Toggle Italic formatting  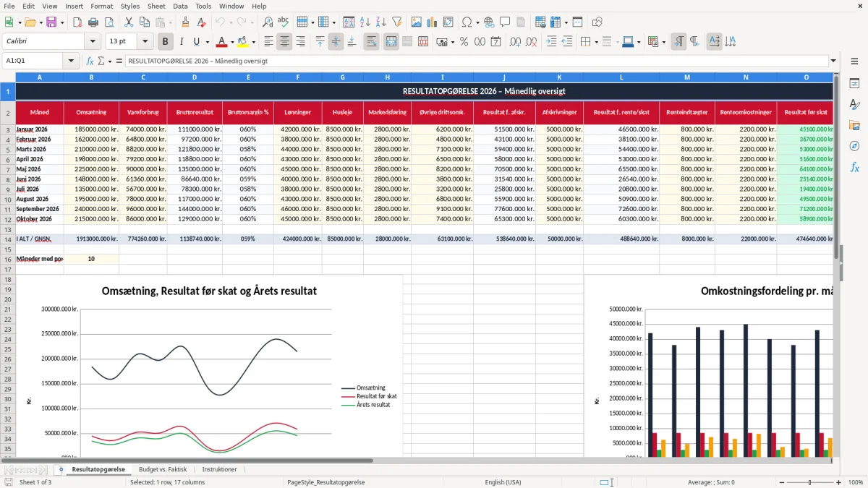click(182, 42)
